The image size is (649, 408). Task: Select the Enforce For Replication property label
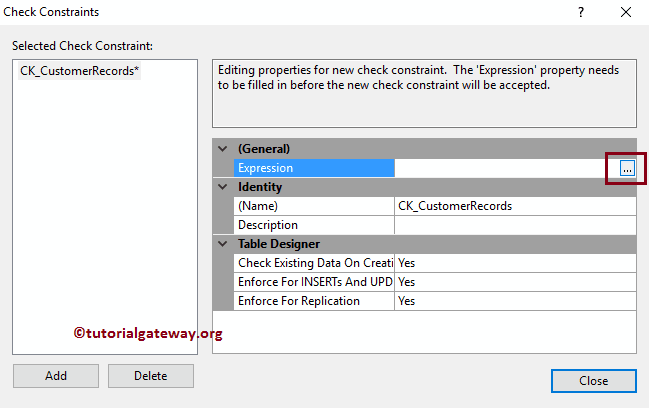pos(314,301)
